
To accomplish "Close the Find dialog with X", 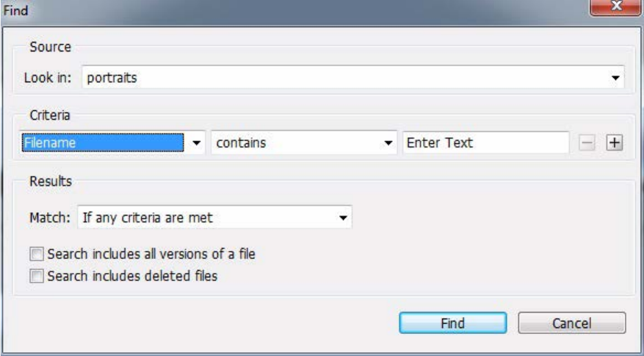I will pyautogui.click(x=615, y=7).
